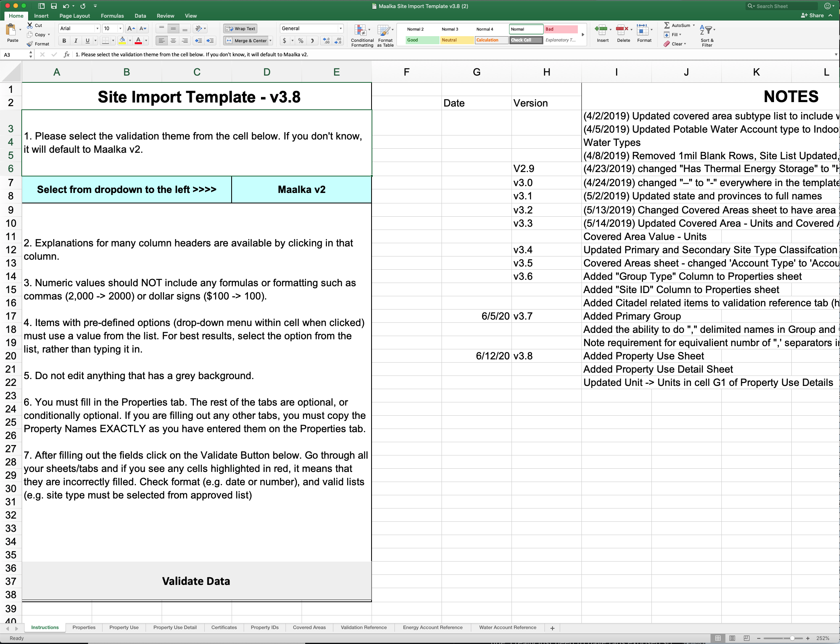Zoom in with the plus button
The width and height of the screenshot is (840, 644).
tap(807, 638)
